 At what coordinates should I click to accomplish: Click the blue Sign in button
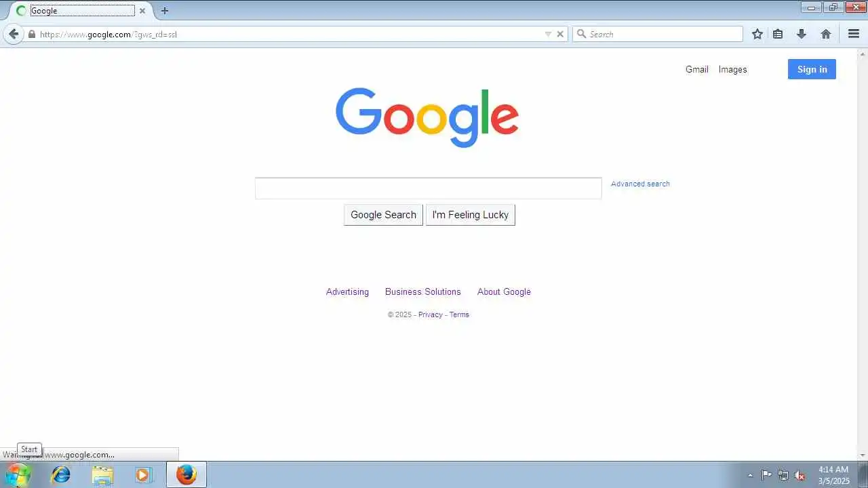[812, 69]
